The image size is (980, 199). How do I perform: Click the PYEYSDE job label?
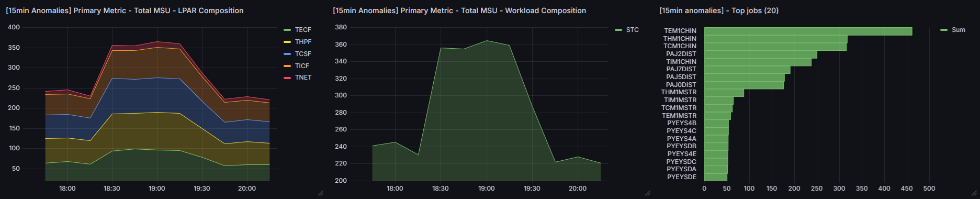click(682, 177)
